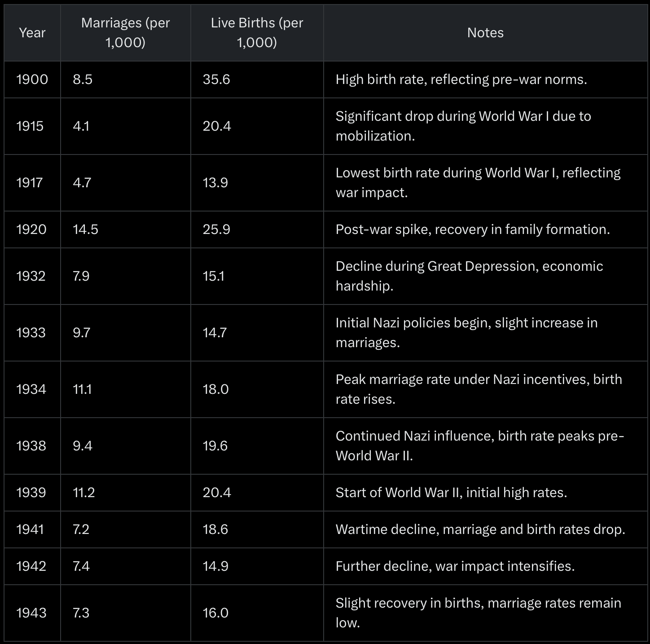650x644 pixels.
Task: Click the Year column header
Action: [x=32, y=33]
